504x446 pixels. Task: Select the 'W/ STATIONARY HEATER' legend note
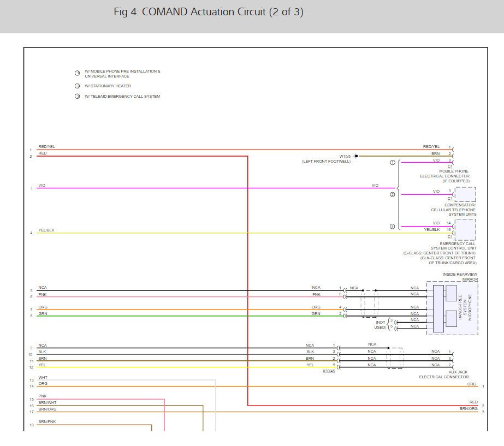tap(108, 86)
